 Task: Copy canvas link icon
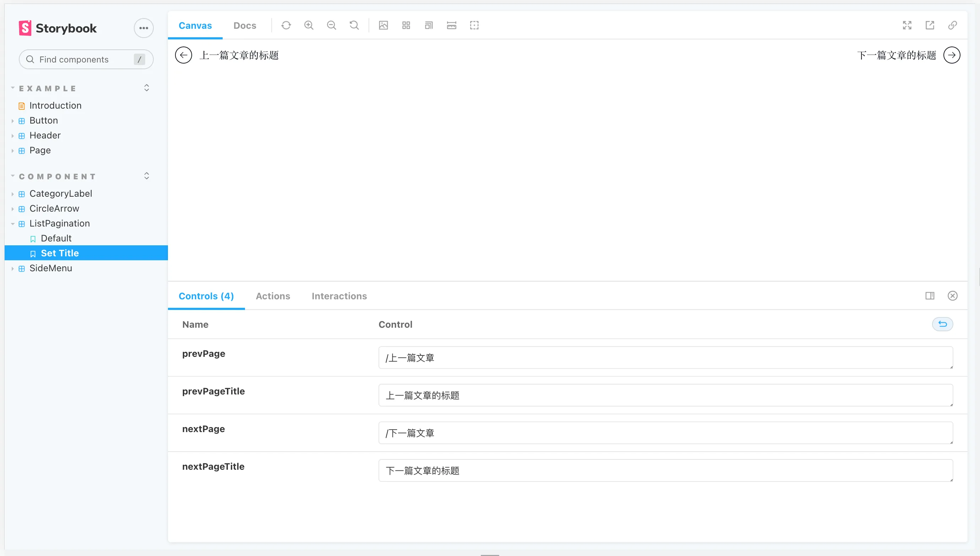click(x=953, y=25)
